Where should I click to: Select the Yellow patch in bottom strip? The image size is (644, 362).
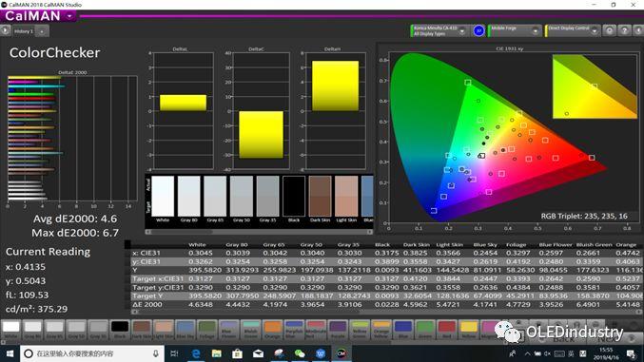(x=469, y=330)
